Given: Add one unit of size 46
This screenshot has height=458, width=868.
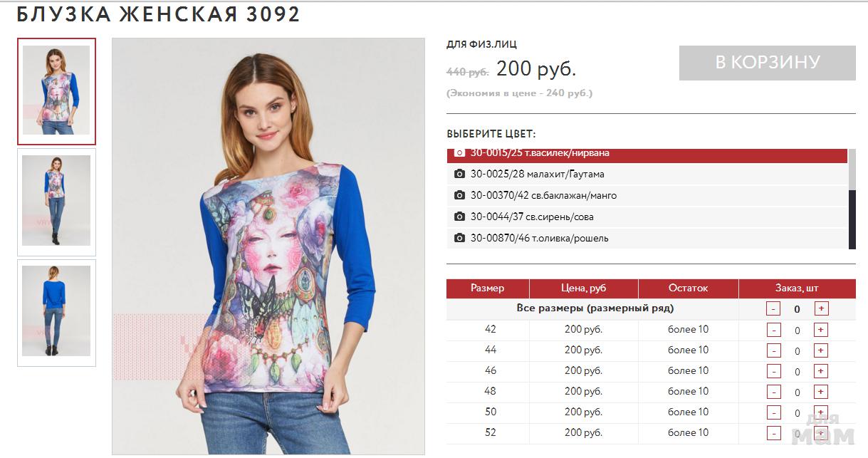Looking at the screenshot, I should [x=821, y=371].
